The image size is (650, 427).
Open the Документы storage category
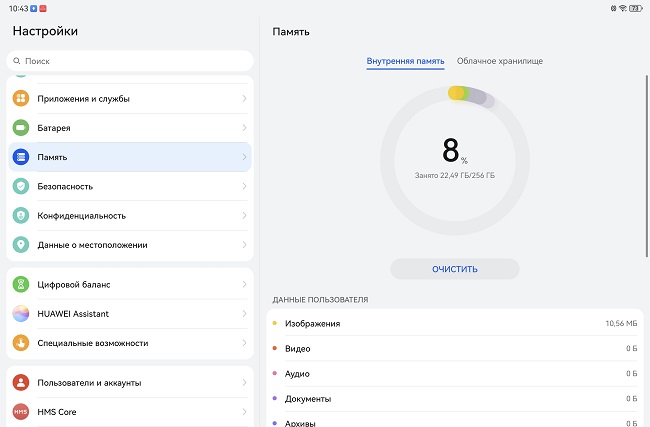click(455, 399)
